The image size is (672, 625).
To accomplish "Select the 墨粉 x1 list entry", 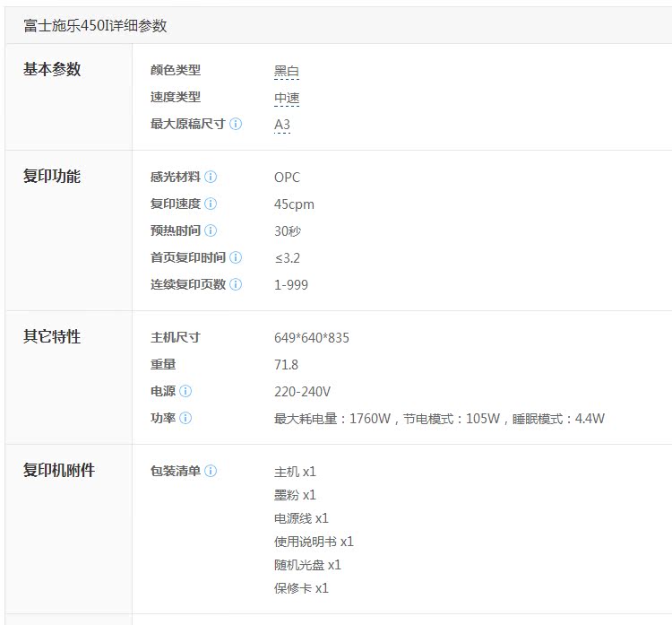I will click(295, 495).
